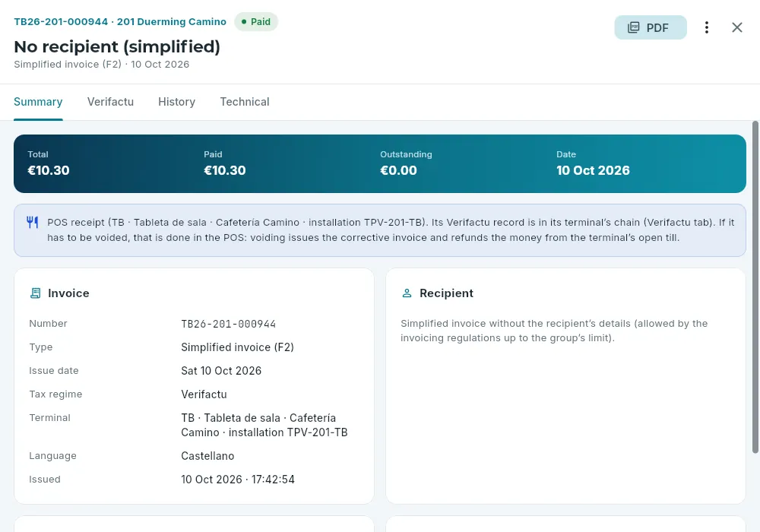
Task: Click the Total €10.30 amount
Action: pos(49,170)
